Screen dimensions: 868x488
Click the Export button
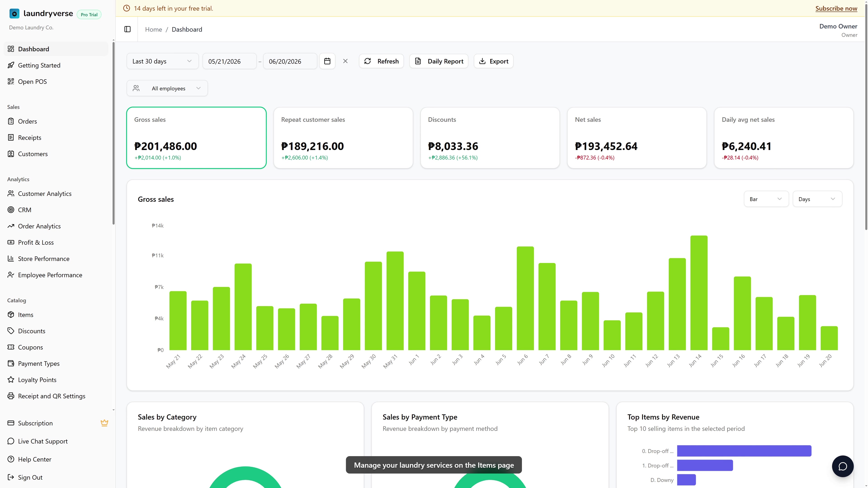(494, 61)
